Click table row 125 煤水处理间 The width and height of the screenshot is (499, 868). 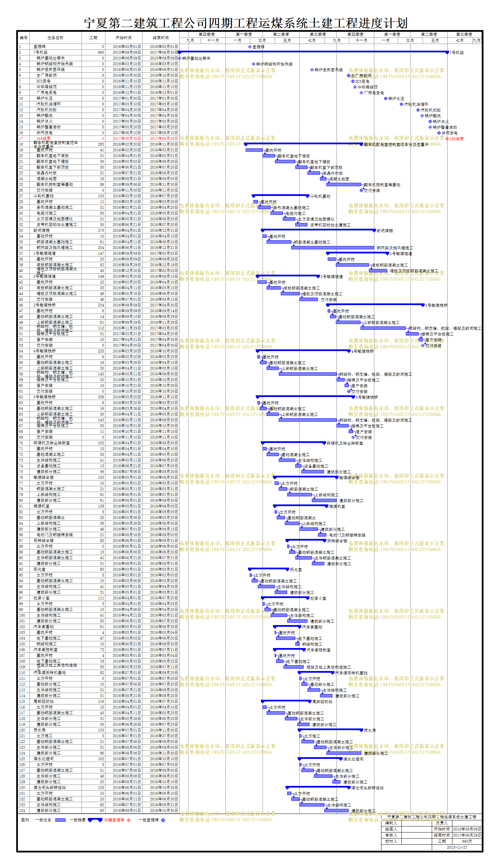pos(98,759)
